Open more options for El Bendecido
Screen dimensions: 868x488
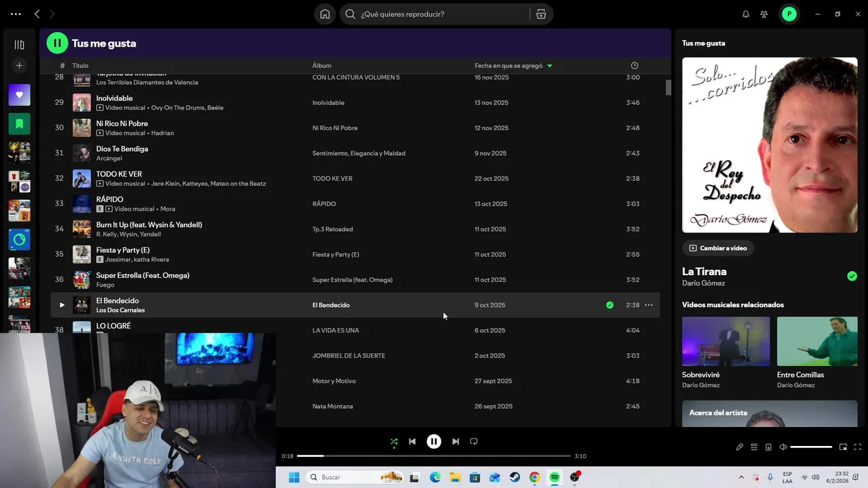pyautogui.click(x=648, y=305)
